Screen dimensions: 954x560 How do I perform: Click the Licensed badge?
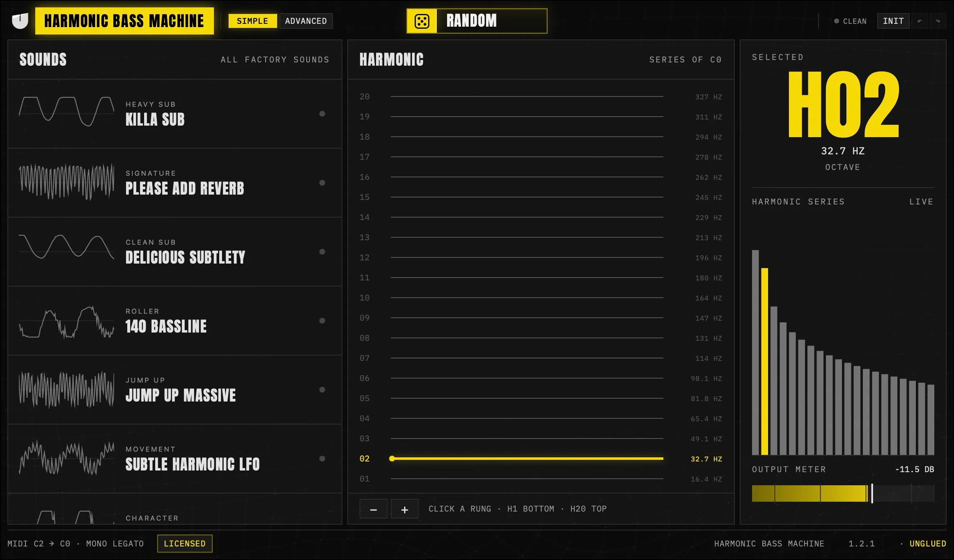[185, 544]
